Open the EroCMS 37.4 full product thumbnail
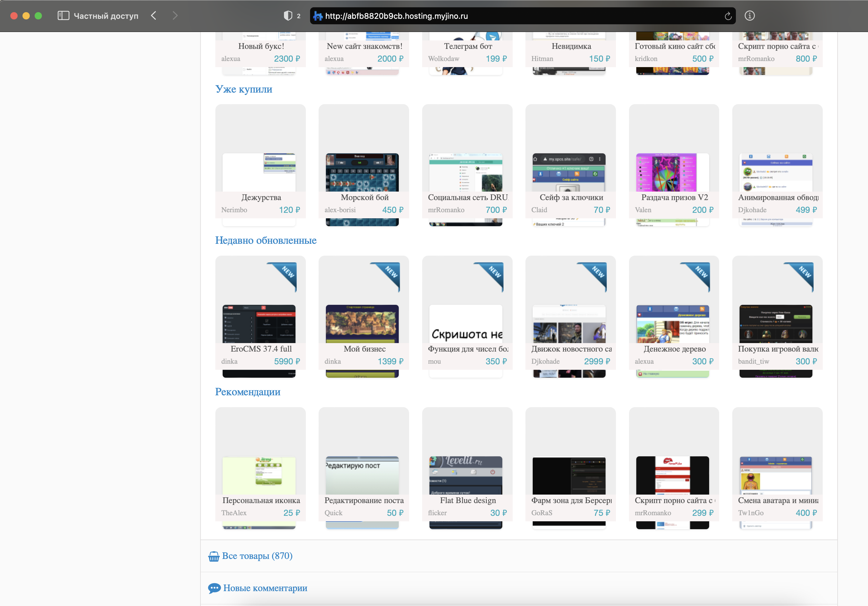Viewport: 868px width, 606px height. [259, 324]
